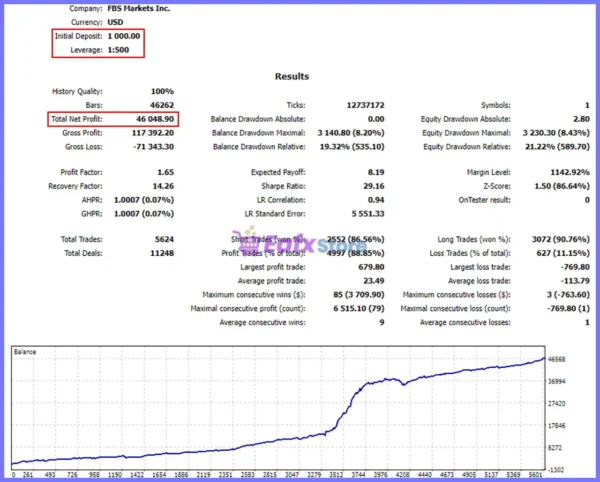Click the Long Trades value 3072 (90.76%)
This screenshot has width=600, height=482.
click(561, 239)
